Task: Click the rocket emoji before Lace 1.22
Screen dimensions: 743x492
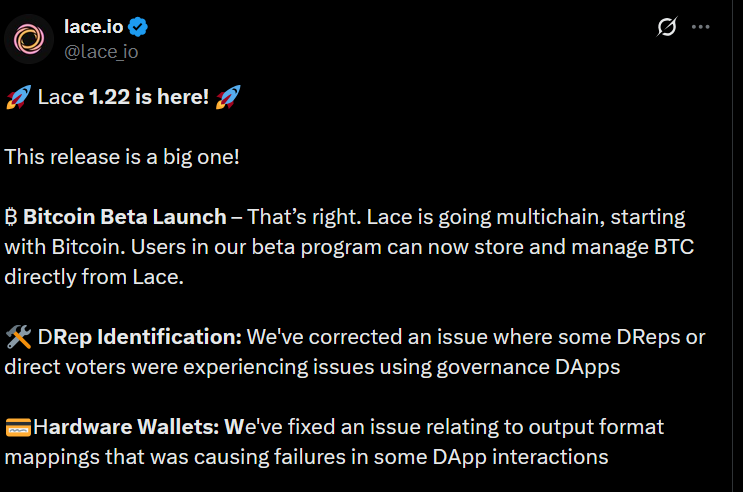Action: click(17, 98)
